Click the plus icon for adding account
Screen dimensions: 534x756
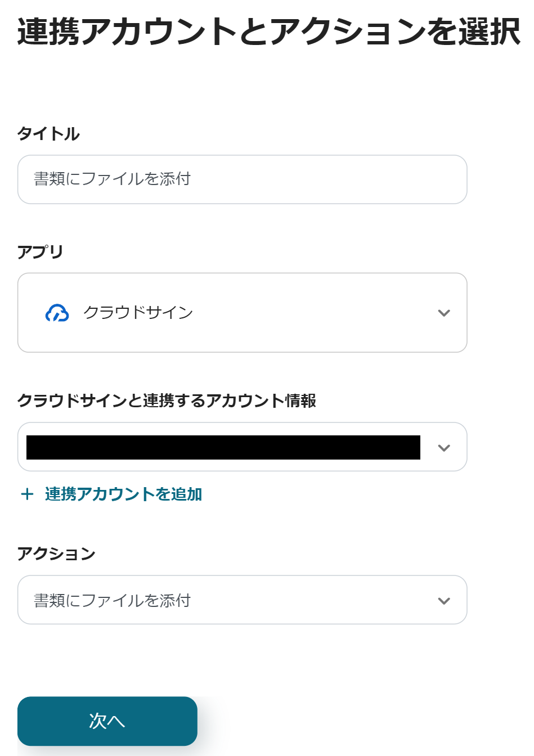[x=27, y=494]
